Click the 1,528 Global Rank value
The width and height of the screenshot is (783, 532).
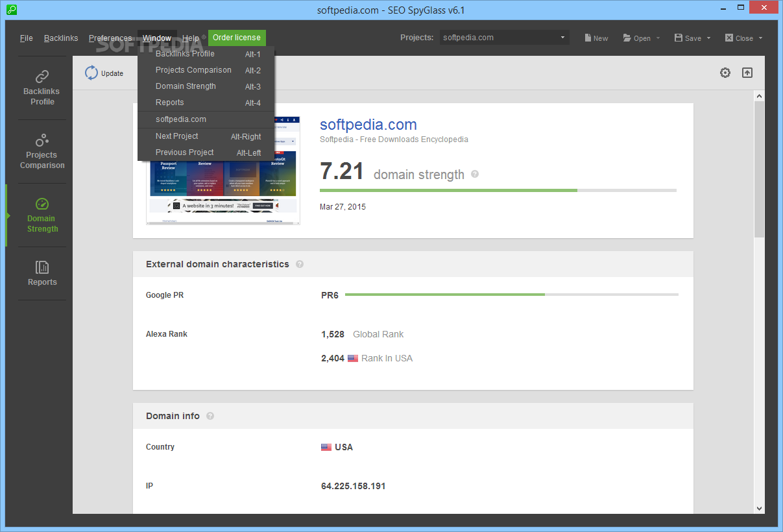coord(333,334)
